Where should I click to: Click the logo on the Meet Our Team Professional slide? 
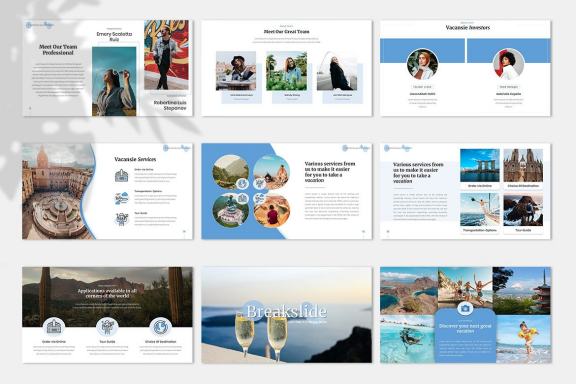(40, 25)
